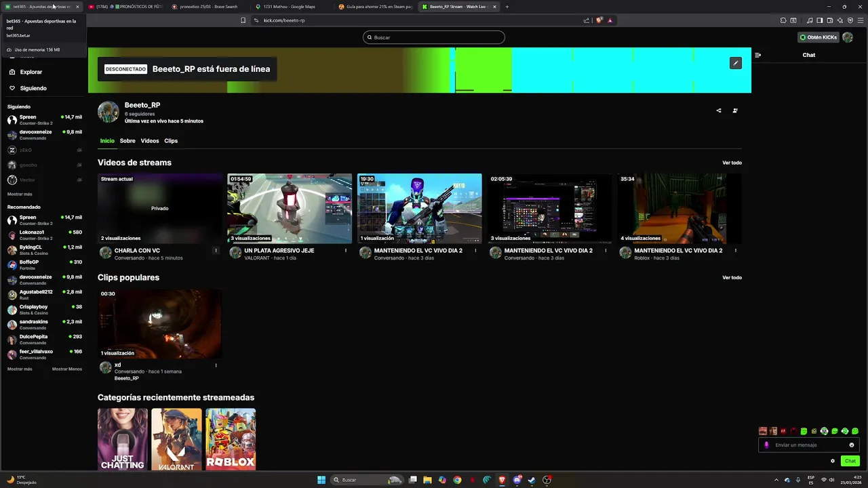The height and width of the screenshot is (488, 868).
Task: Open the emoji picker in chat box
Action: point(852,445)
